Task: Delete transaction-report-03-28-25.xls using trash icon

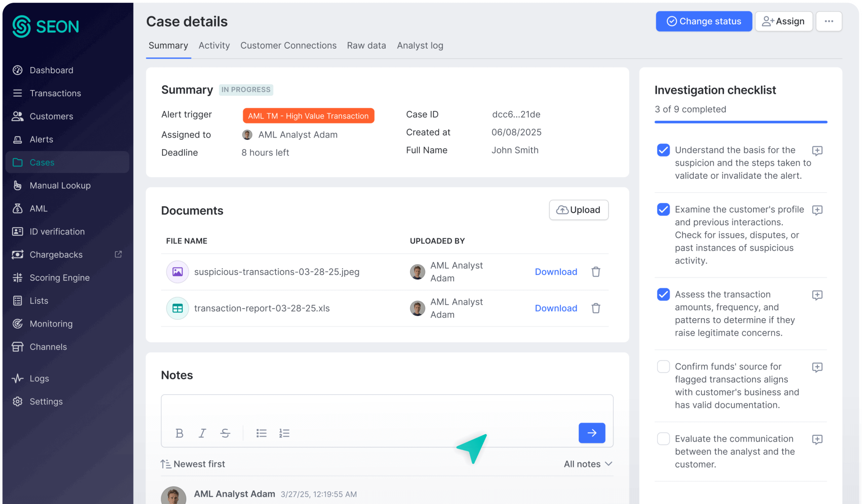Action: [596, 308]
